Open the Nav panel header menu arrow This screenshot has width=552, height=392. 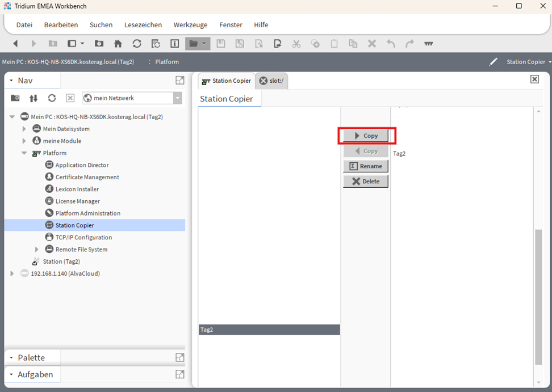[x=11, y=81]
